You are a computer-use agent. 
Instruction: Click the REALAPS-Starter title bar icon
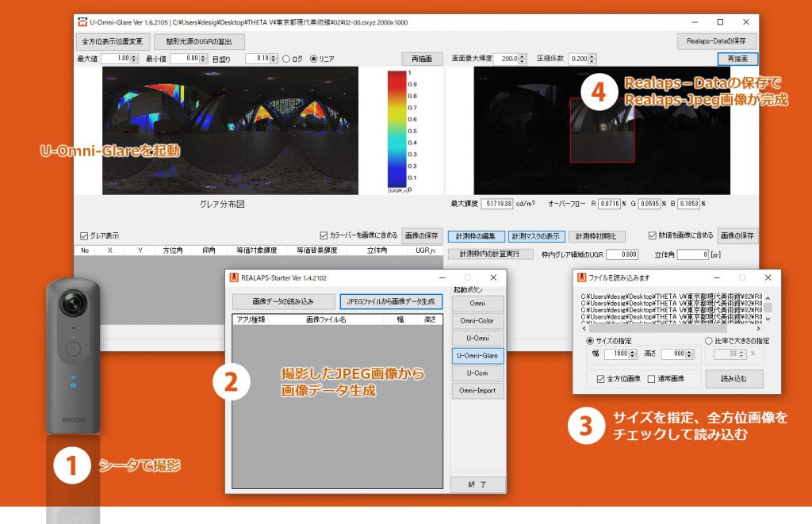(235, 278)
